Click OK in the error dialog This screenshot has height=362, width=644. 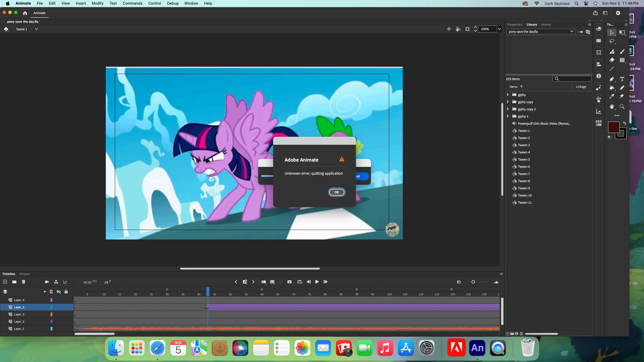pyautogui.click(x=337, y=192)
